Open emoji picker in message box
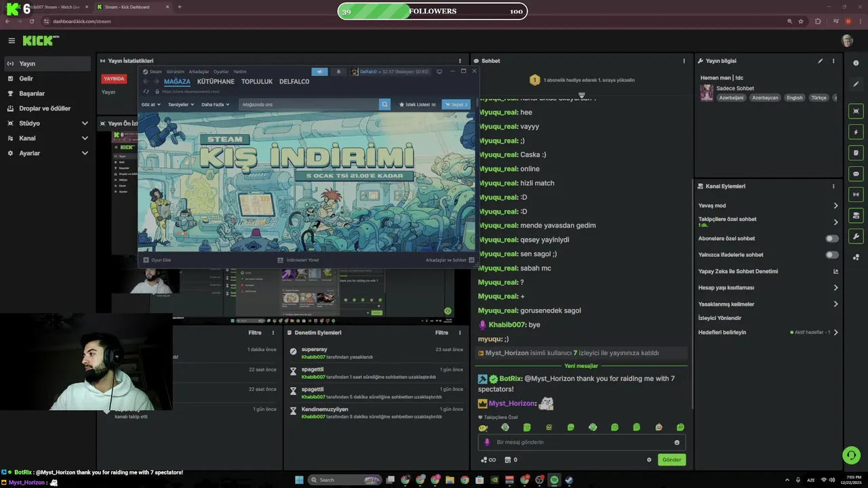 pos(677,443)
